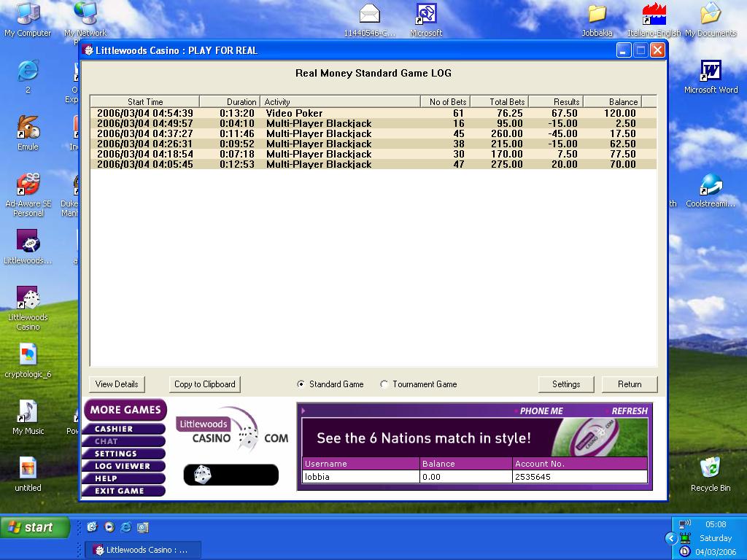Click the Settings button beside Return
747x560 pixels.
(x=566, y=384)
